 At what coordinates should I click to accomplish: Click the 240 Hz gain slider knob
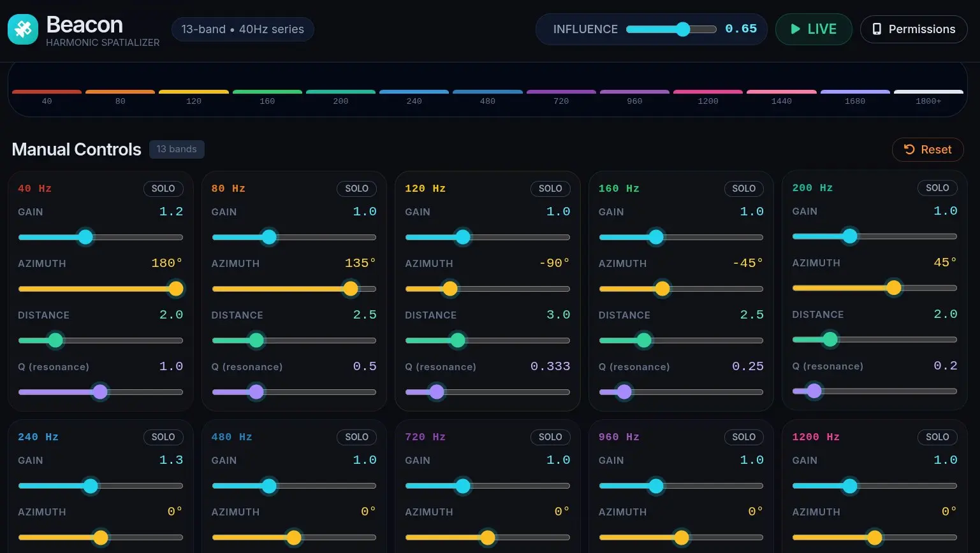coord(91,486)
